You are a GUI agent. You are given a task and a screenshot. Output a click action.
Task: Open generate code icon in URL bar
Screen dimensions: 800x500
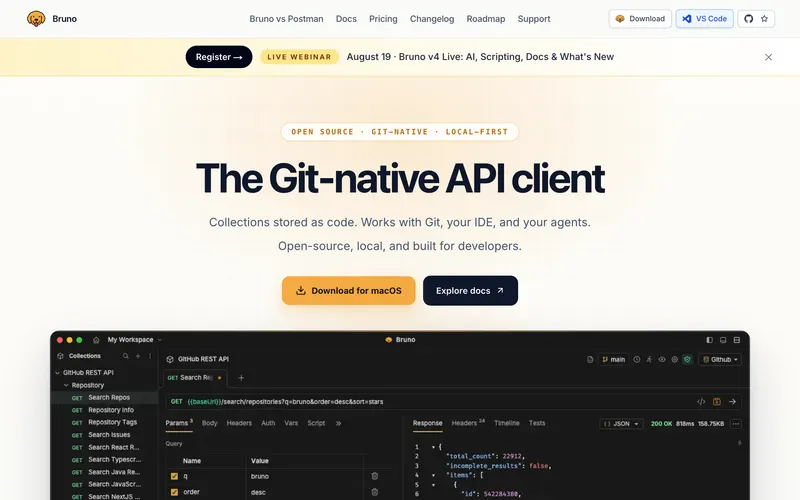[x=701, y=402]
